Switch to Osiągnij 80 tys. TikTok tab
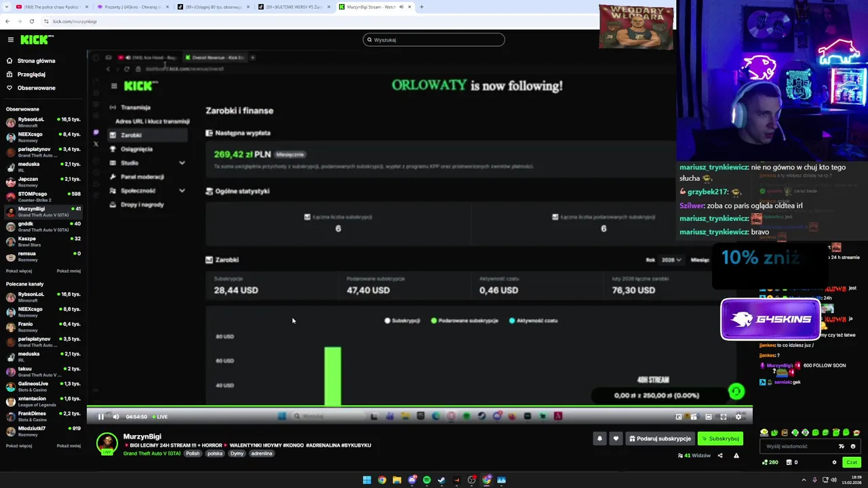This screenshot has height=488, width=868. coord(212,7)
